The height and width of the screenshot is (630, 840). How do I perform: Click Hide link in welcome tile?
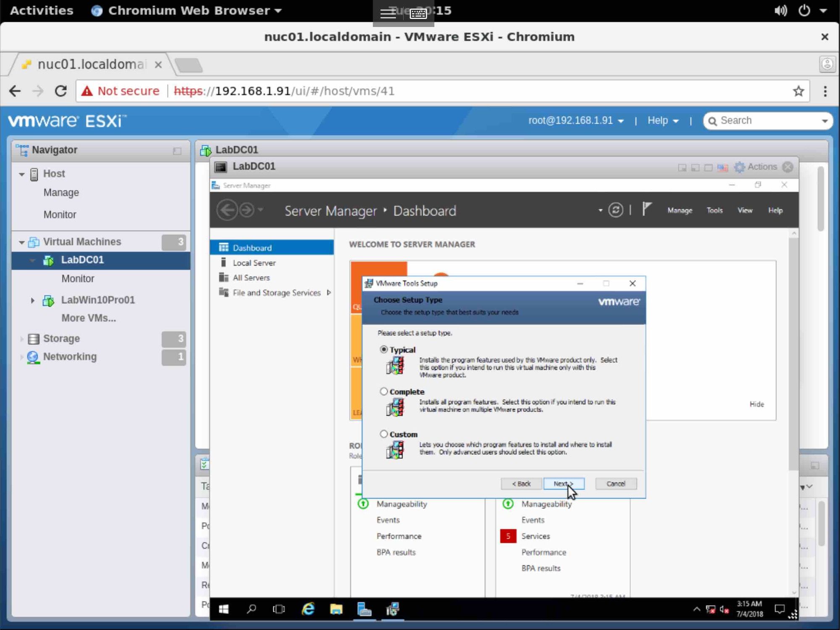[x=756, y=404]
